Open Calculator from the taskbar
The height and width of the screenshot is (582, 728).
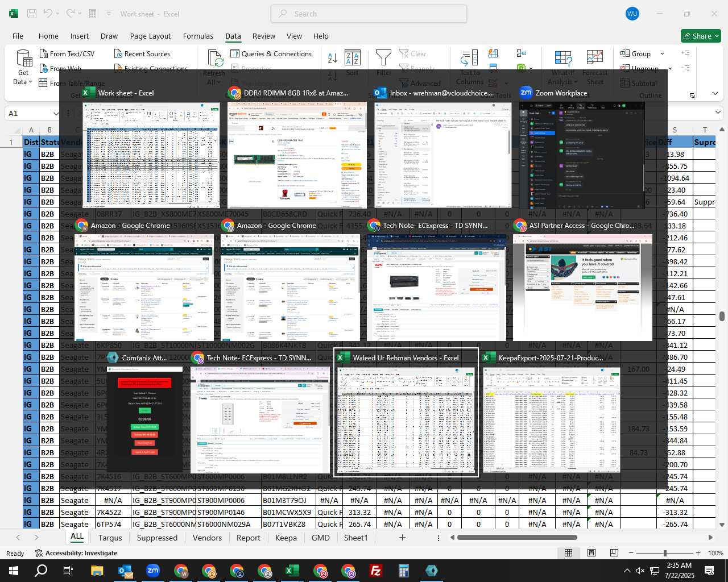(x=404, y=571)
